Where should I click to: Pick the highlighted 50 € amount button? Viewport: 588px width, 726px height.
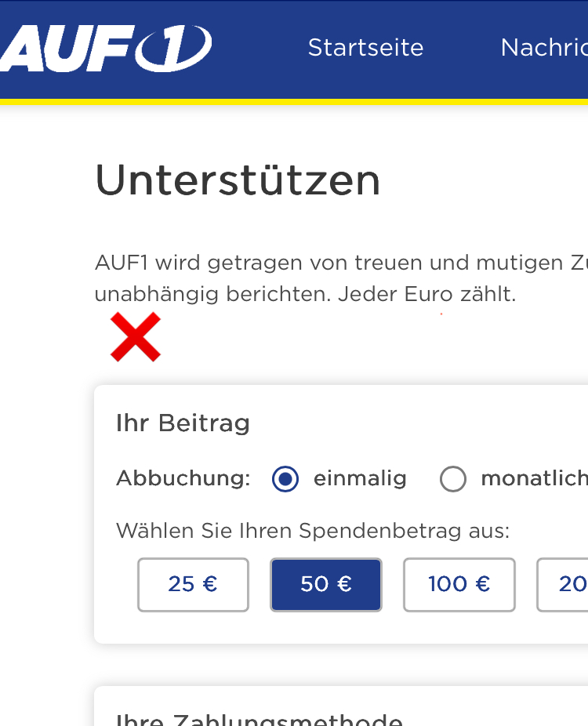tap(326, 584)
